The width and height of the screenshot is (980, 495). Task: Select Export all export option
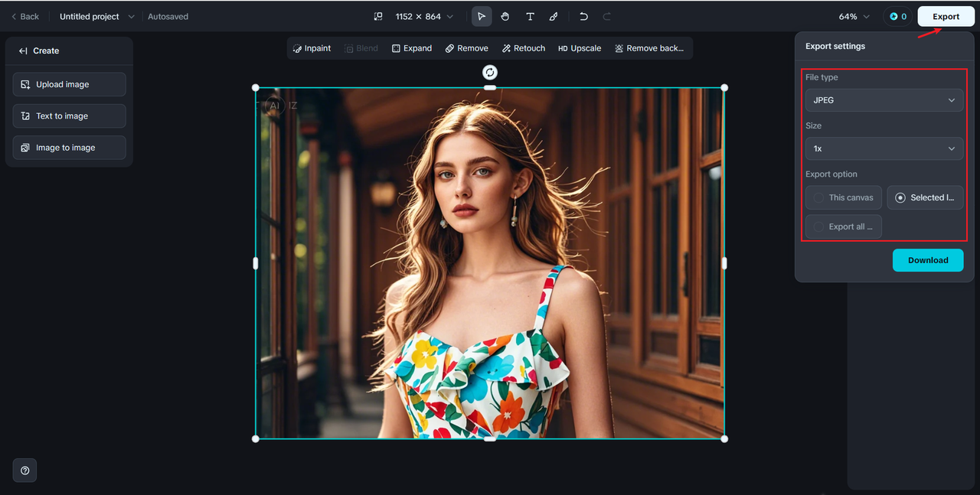point(844,226)
